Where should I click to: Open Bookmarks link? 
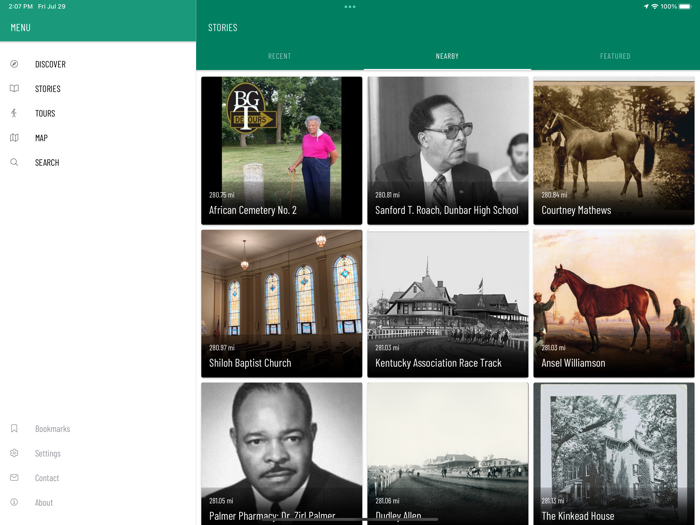coord(53,429)
